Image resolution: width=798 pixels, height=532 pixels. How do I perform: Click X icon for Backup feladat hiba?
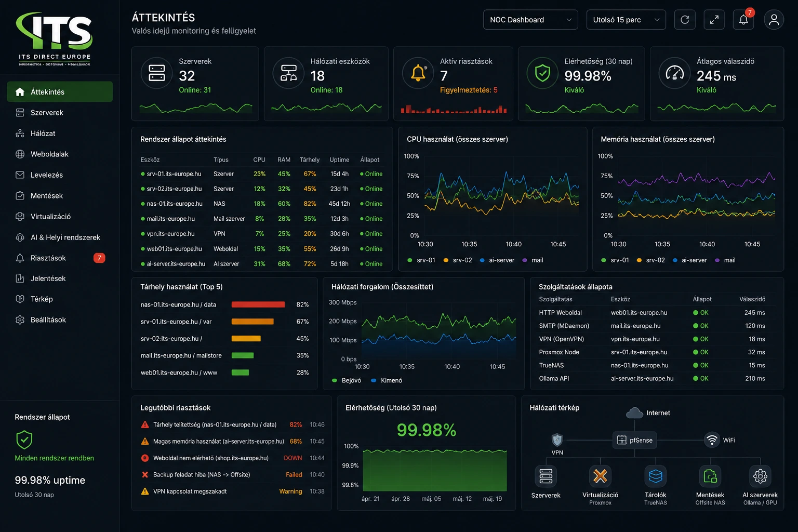tap(145, 475)
